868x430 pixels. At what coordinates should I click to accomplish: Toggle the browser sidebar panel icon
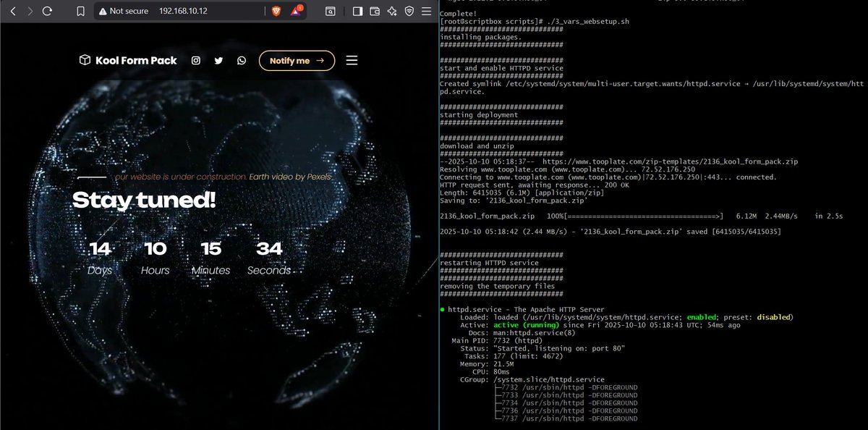coord(357,11)
